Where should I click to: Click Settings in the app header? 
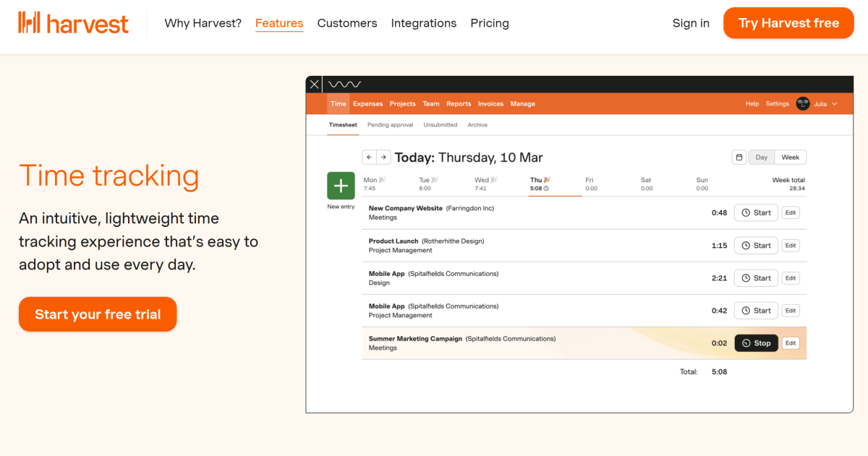[x=778, y=103]
